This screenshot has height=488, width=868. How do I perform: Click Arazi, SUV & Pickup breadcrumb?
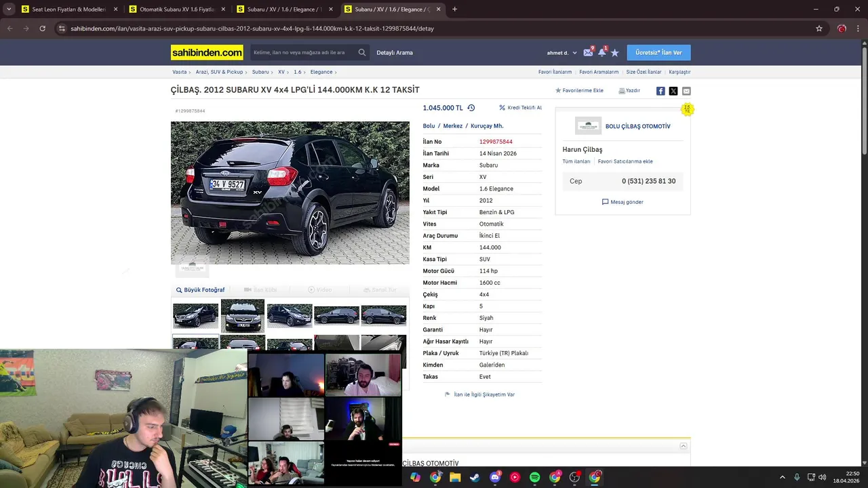(x=219, y=72)
